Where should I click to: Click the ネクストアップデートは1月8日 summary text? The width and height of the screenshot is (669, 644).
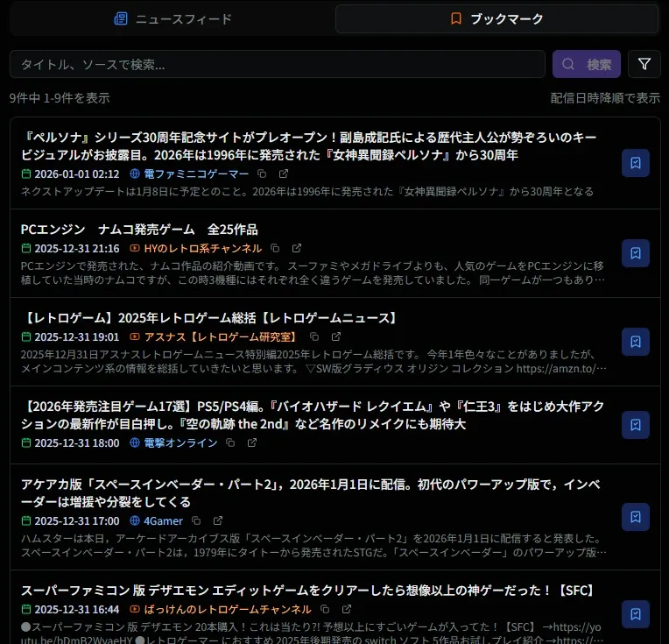(x=307, y=191)
